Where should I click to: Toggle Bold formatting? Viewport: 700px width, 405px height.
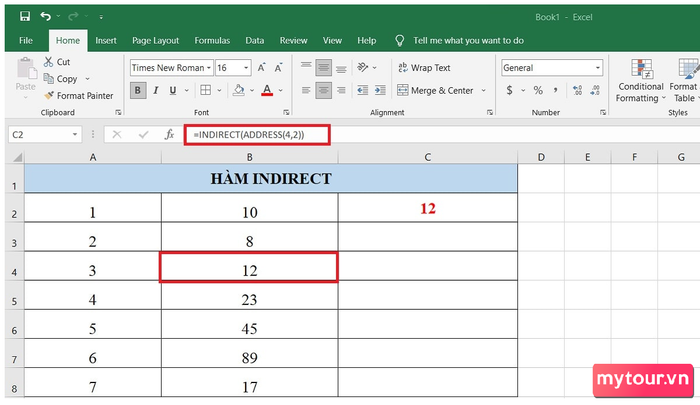138,91
